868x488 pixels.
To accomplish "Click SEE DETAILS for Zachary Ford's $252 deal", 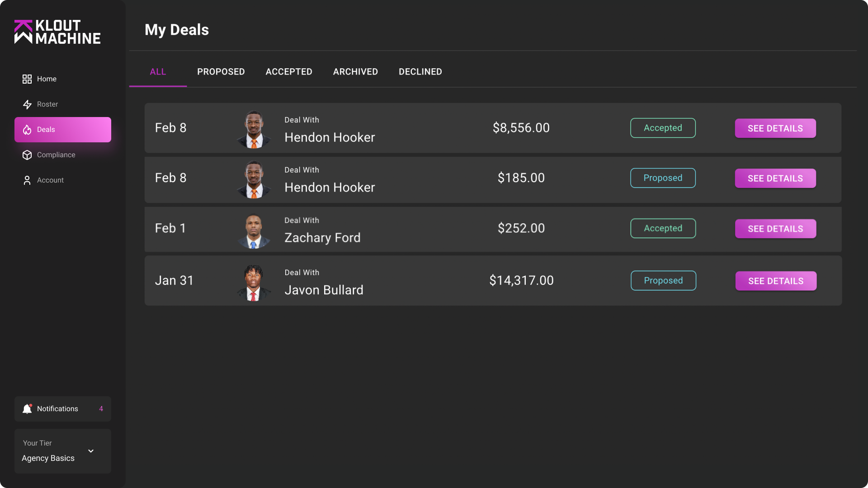I will (775, 228).
